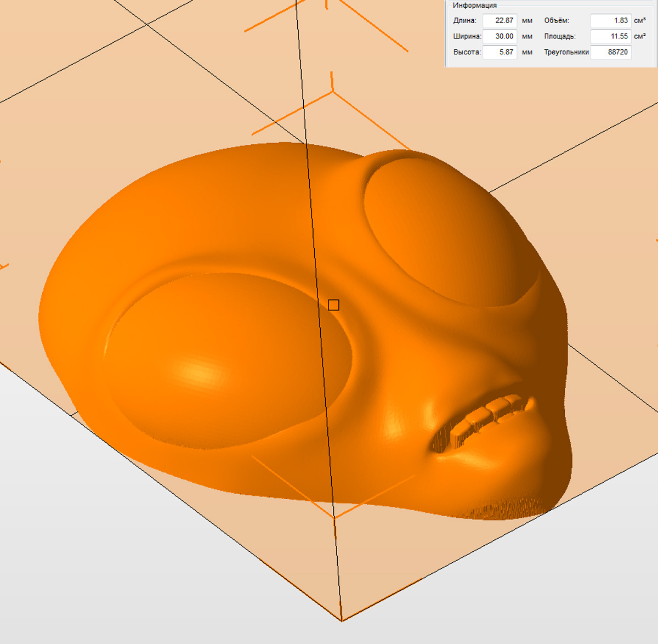
Task: Click the Ширина field showing 30.00
Action: [500, 37]
